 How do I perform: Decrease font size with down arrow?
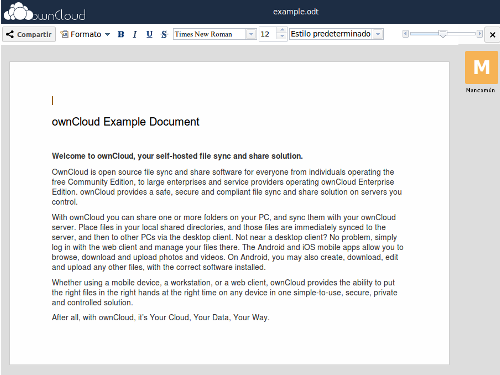point(282,37)
